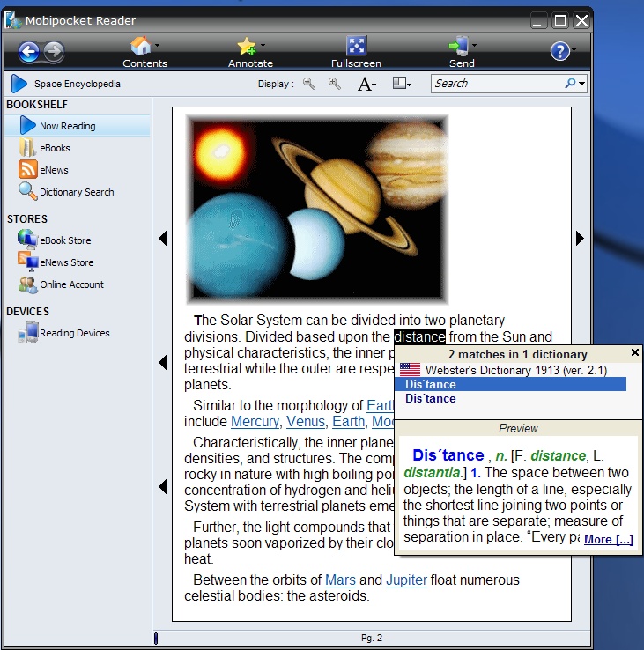Open the font size A menu
The width and height of the screenshot is (644, 650).
[x=366, y=85]
